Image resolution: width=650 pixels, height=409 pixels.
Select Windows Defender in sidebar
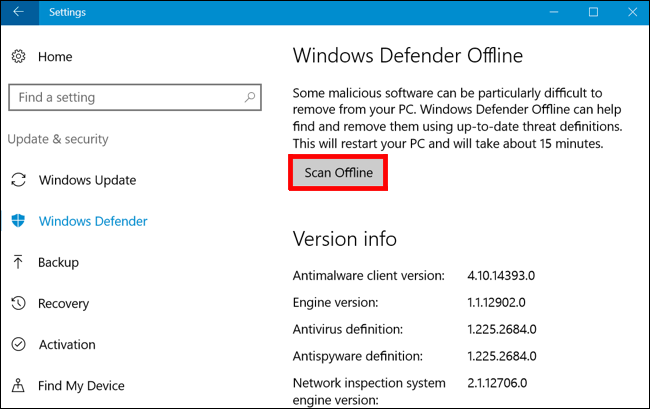(93, 221)
